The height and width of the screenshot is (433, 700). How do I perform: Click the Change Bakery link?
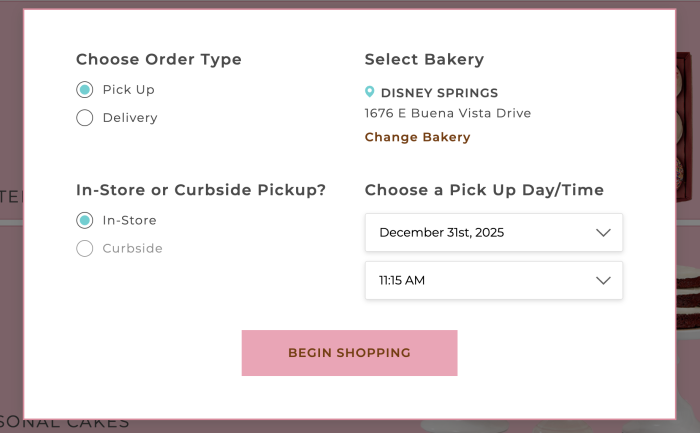click(417, 137)
